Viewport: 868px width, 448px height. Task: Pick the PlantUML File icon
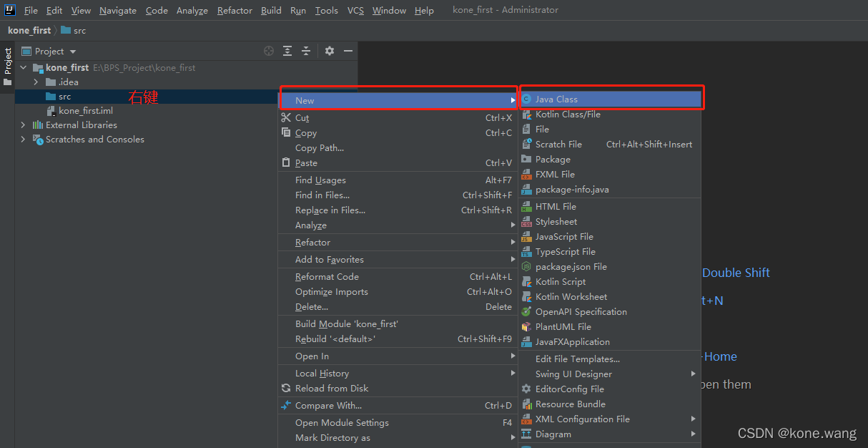pyautogui.click(x=527, y=327)
